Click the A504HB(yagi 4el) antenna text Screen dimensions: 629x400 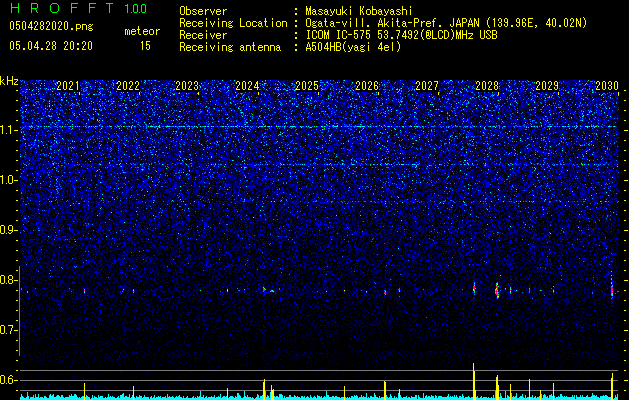[x=353, y=47]
